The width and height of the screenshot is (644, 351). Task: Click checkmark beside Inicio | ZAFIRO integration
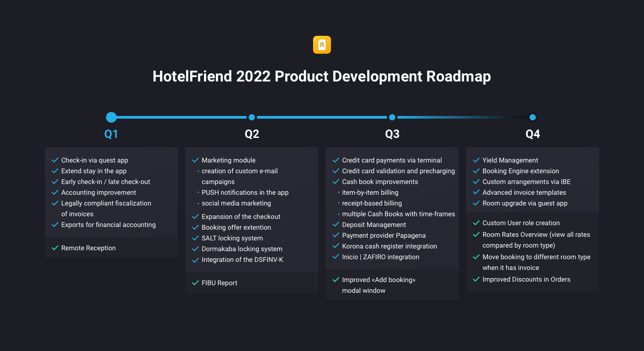(336, 257)
